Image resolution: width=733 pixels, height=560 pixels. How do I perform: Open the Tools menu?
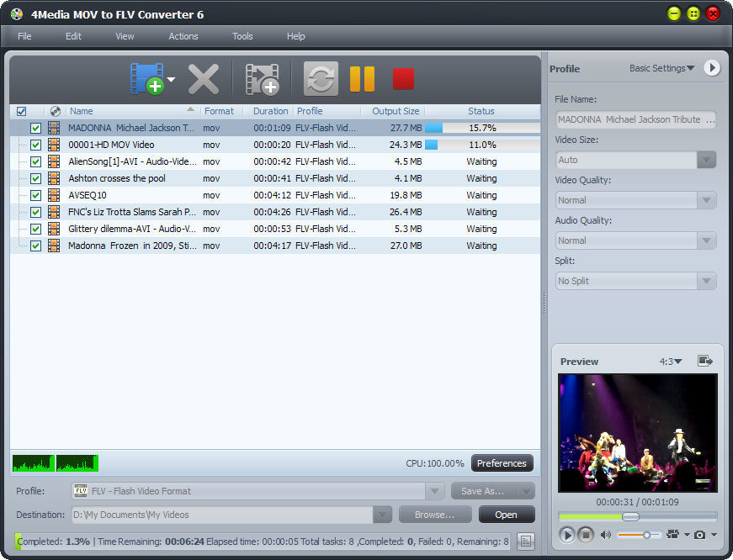point(242,36)
